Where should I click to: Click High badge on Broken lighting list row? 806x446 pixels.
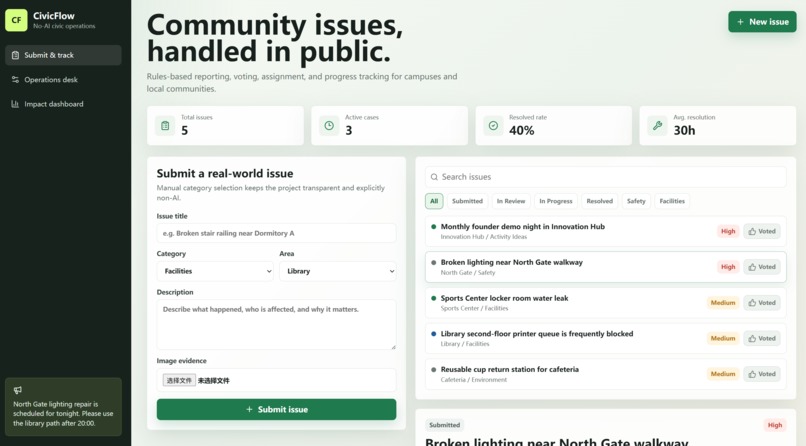point(728,267)
